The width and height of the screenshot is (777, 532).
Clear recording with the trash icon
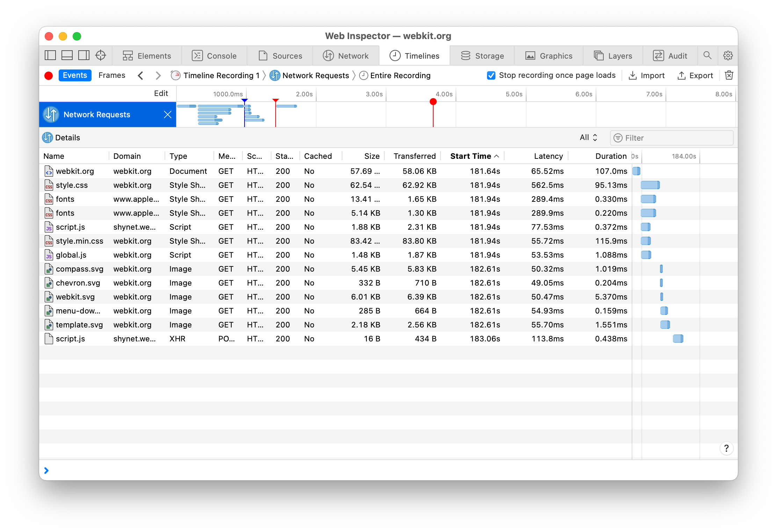729,75
